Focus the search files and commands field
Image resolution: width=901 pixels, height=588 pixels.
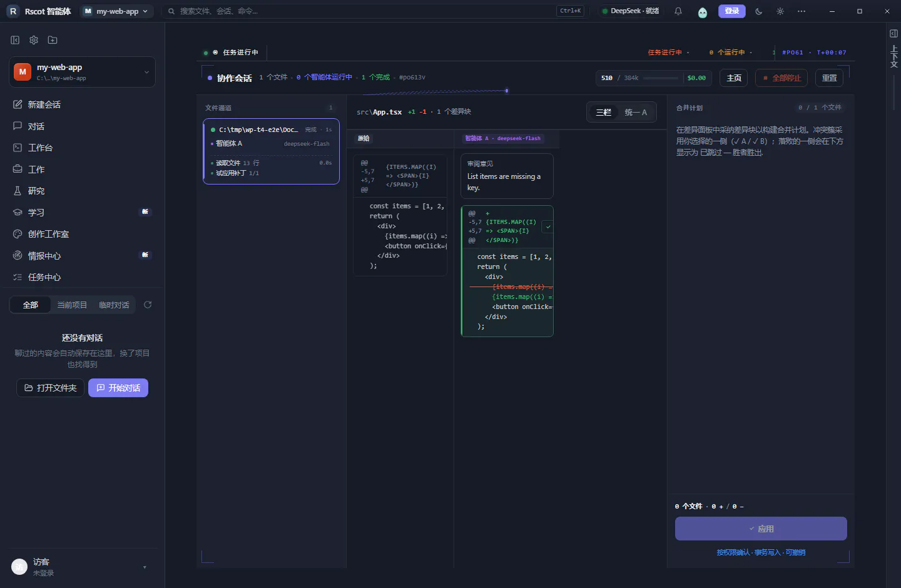point(375,11)
